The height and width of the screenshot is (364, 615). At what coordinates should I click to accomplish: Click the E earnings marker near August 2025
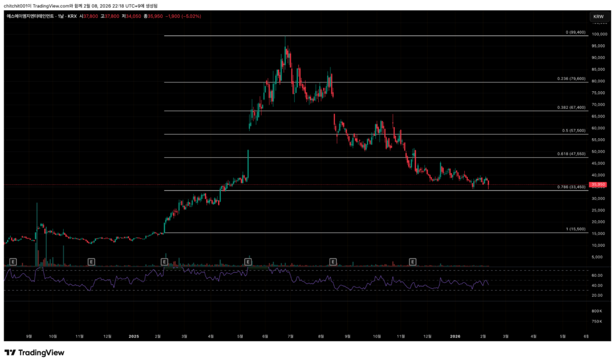coord(333,262)
